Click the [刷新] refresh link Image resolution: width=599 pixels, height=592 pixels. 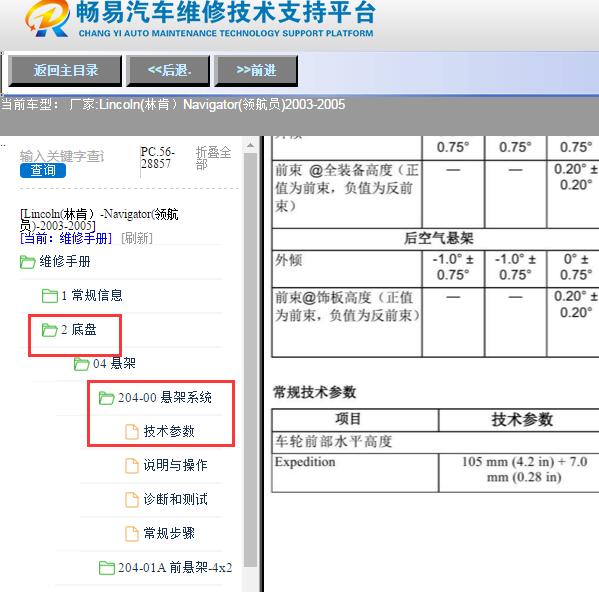click(137, 238)
